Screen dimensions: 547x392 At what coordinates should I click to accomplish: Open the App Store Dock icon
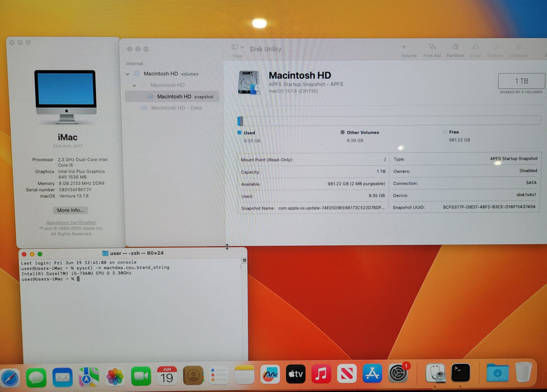coord(372,373)
